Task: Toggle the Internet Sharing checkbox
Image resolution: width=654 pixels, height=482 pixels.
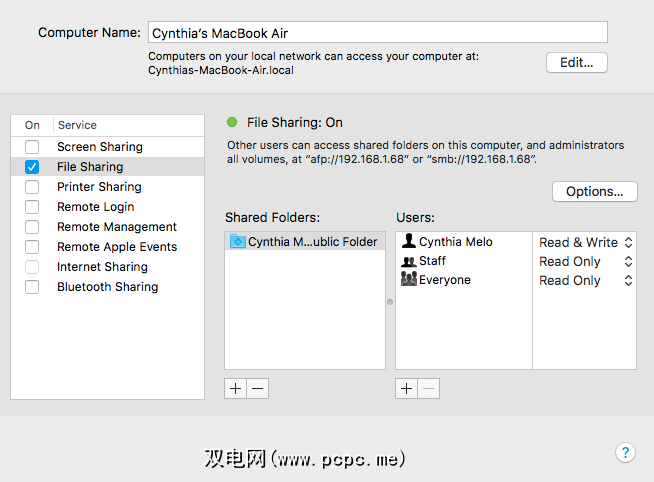Action: pyautogui.click(x=32, y=267)
